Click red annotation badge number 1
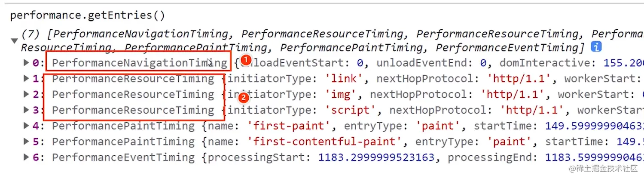644x179 pixels. pos(245,59)
